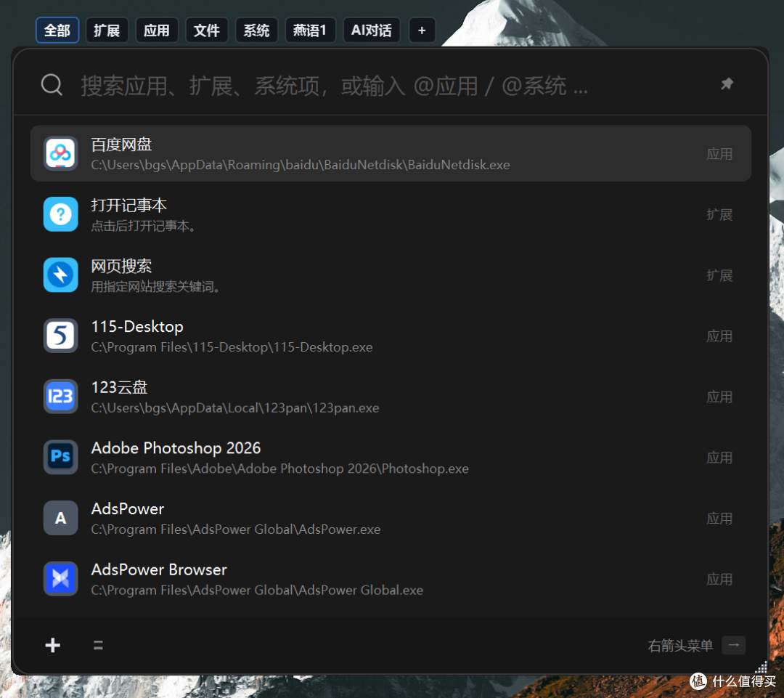Click the 115-Desktop app icon
The image size is (784, 698).
[60, 336]
